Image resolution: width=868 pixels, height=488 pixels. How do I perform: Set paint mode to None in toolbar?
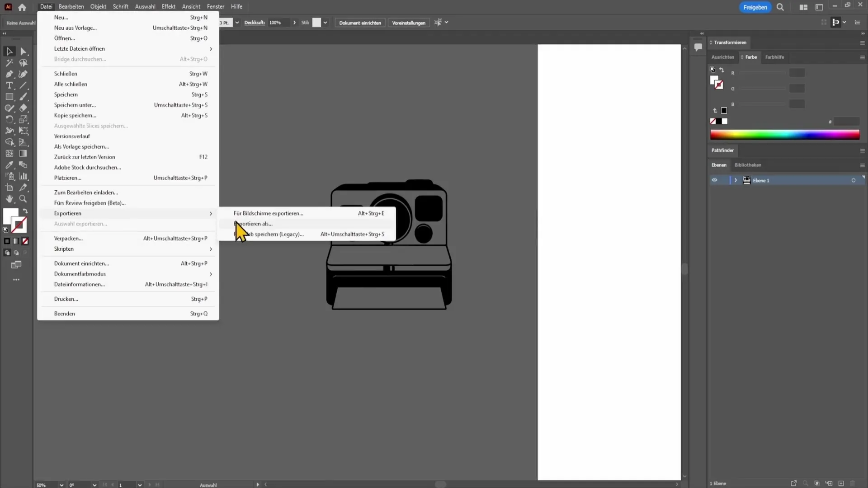(x=25, y=241)
